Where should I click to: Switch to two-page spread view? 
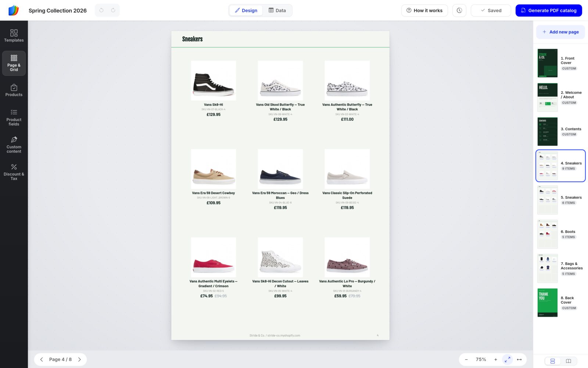coord(569,361)
